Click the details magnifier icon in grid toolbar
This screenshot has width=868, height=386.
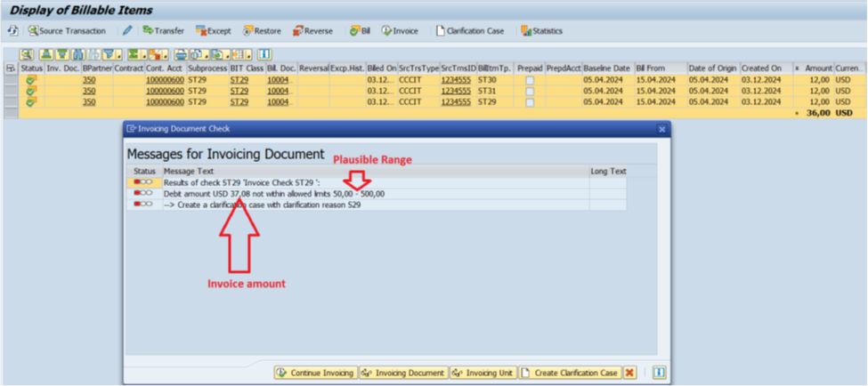pos(27,54)
